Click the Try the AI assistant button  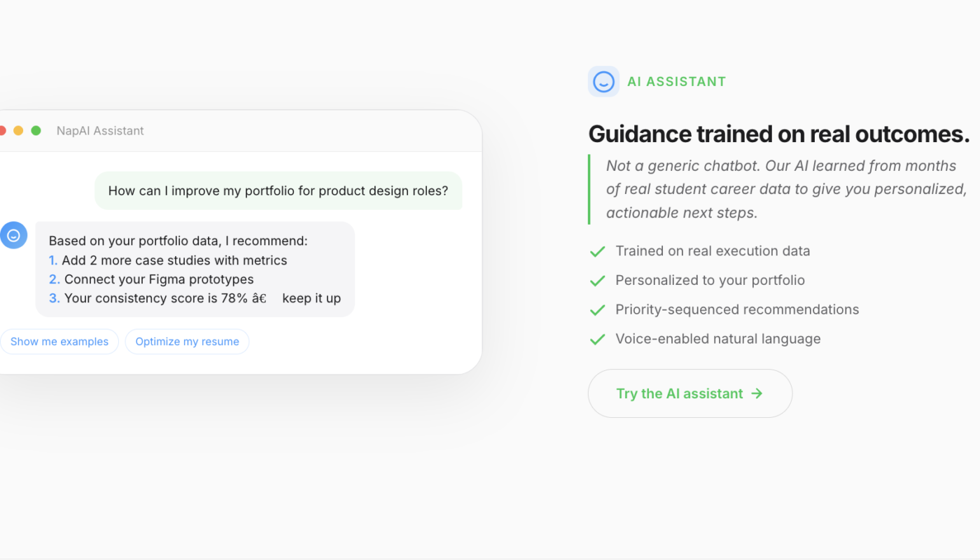[x=689, y=393]
